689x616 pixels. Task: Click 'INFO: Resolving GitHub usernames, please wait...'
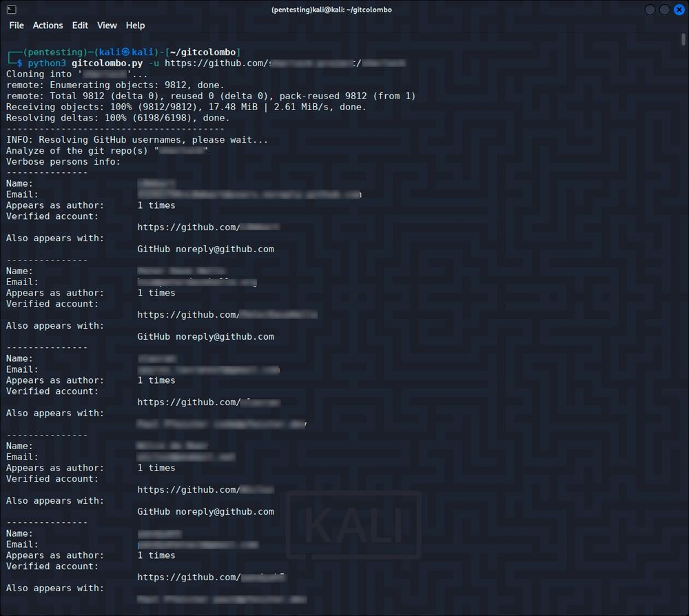pyautogui.click(x=137, y=140)
